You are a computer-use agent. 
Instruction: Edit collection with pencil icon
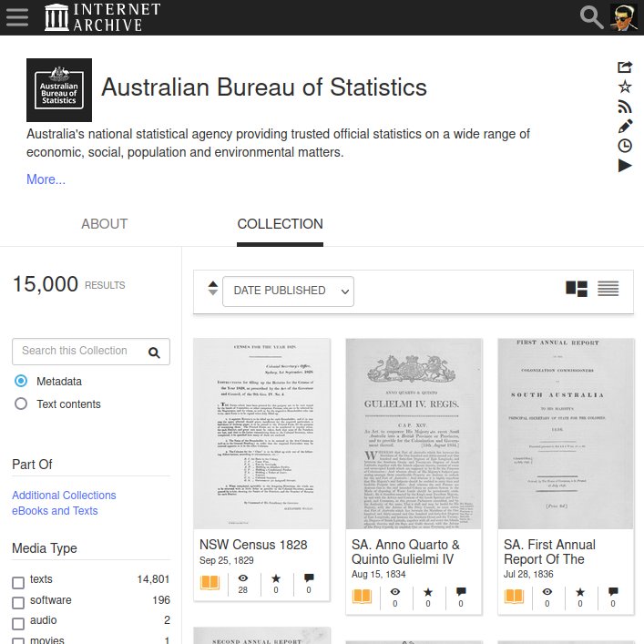click(625, 126)
